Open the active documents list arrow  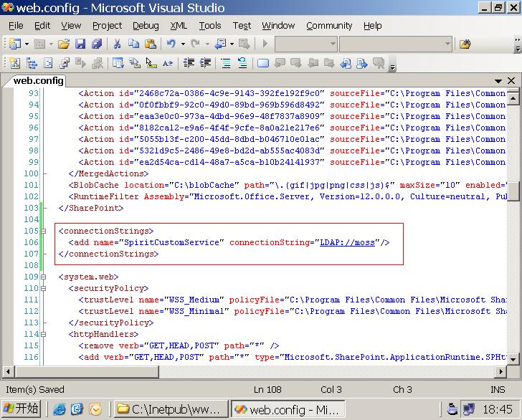[498, 81]
